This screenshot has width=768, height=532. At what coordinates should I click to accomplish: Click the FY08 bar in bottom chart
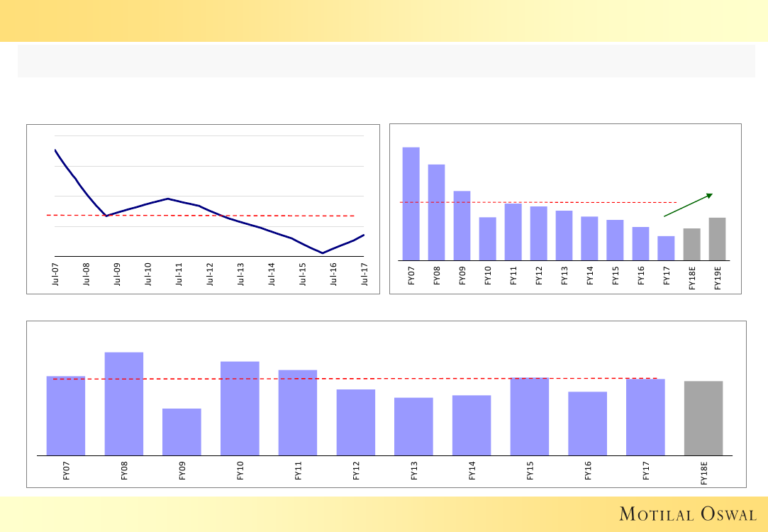pos(124,404)
